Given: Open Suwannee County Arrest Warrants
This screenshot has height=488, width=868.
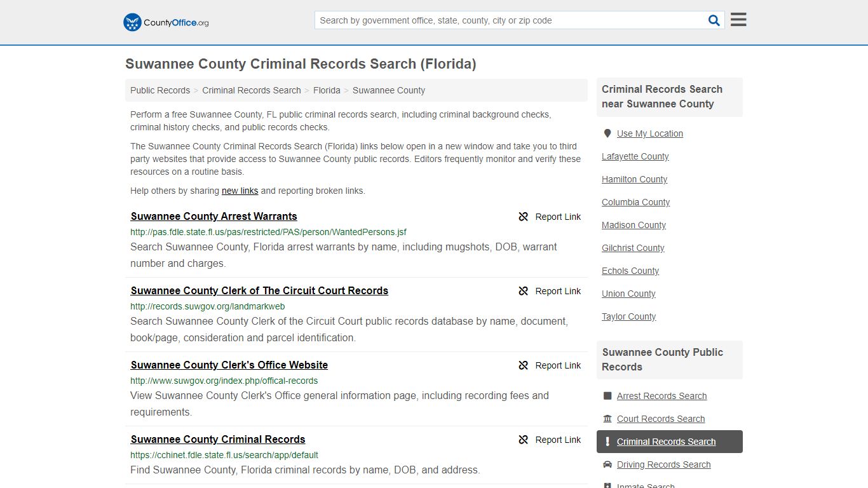Looking at the screenshot, I should (214, 216).
